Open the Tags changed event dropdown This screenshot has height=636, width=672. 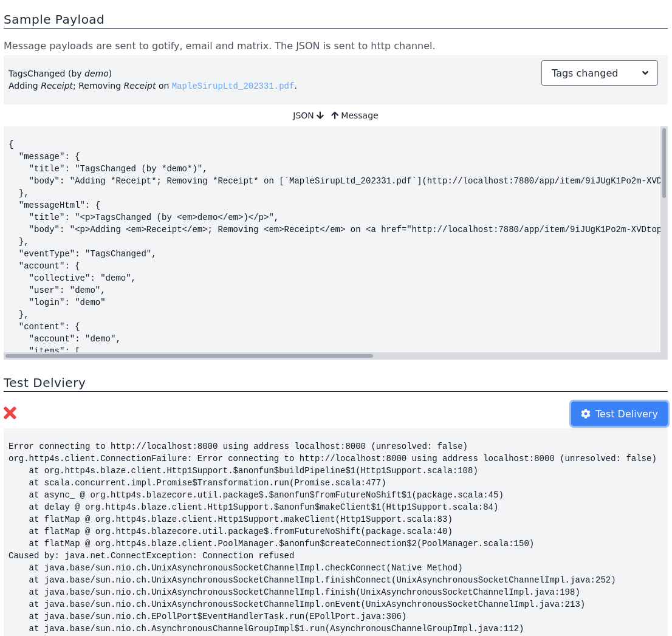[x=598, y=73]
